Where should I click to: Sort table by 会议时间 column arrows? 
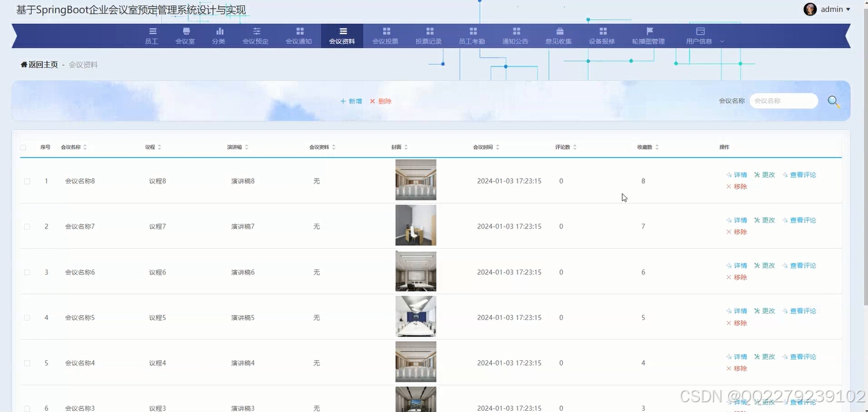497,147
